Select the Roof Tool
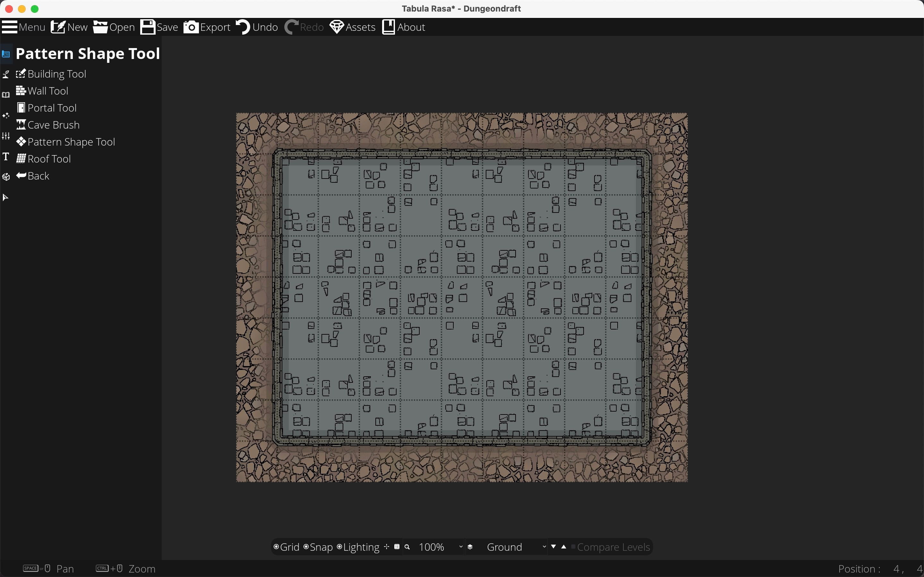Image resolution: width=924 pixels, height=577 pixels. [50, 158]
